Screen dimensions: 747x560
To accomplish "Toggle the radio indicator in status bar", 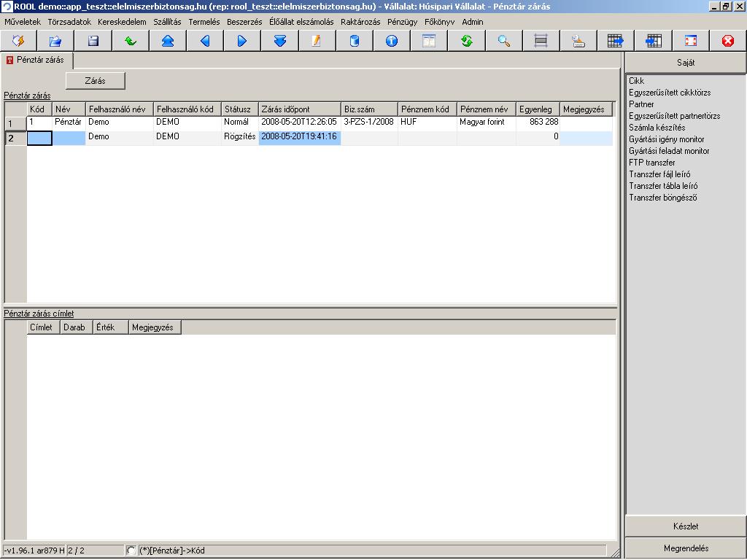I will pos(131,550).
